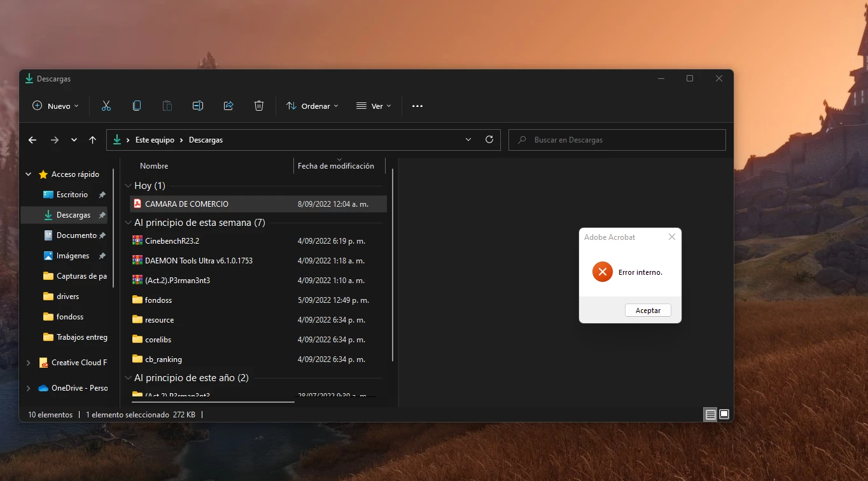868x481 pixels.
Task: Select the CAMARA DE COMERCIO PDF file
Action: coord(258,204)
